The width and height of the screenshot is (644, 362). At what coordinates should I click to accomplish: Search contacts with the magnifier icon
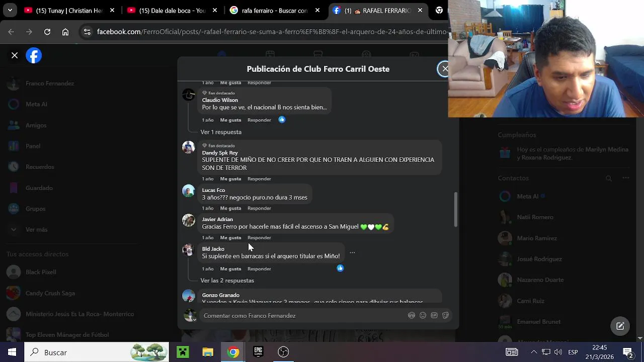pos(609,178)
